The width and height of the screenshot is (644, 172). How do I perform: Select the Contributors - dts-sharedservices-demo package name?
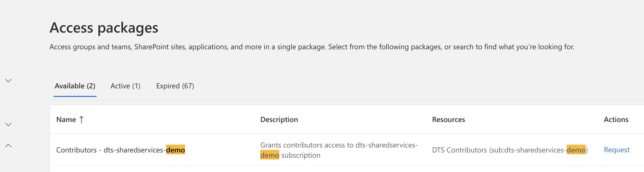(x=111, y=150)
